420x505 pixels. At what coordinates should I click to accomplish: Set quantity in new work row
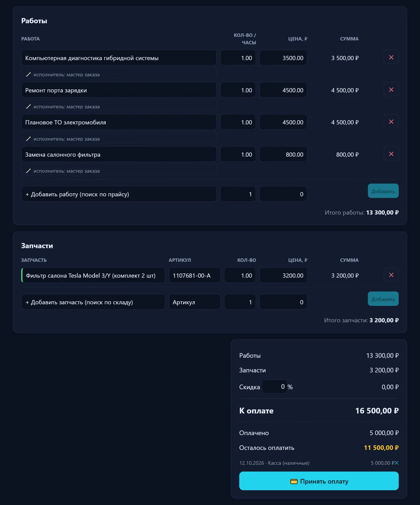tap(238, 194)
